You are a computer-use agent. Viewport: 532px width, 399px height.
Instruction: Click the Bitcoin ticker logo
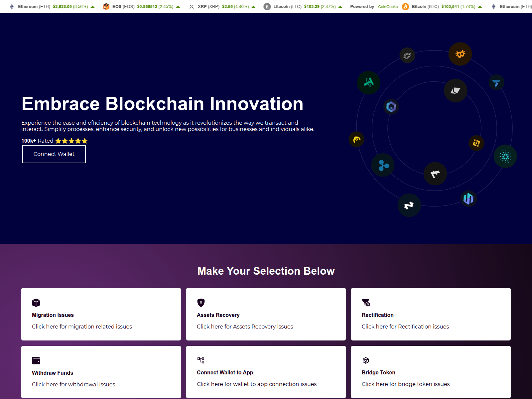405,7
